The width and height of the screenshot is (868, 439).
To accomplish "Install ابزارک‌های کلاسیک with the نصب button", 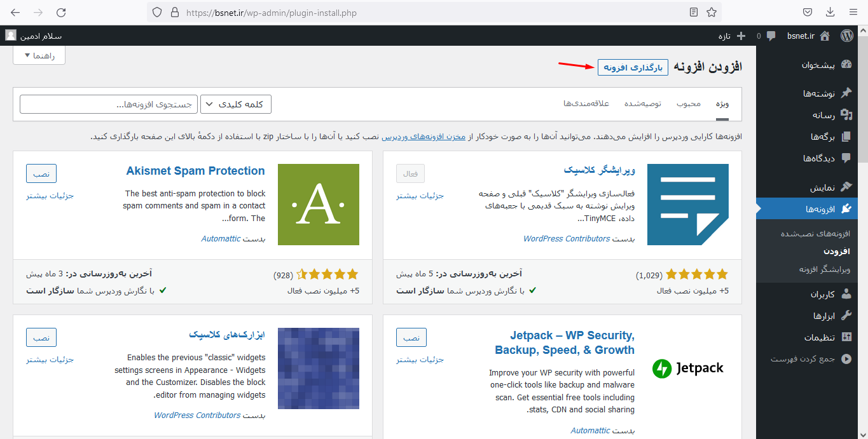I will 41,337.
